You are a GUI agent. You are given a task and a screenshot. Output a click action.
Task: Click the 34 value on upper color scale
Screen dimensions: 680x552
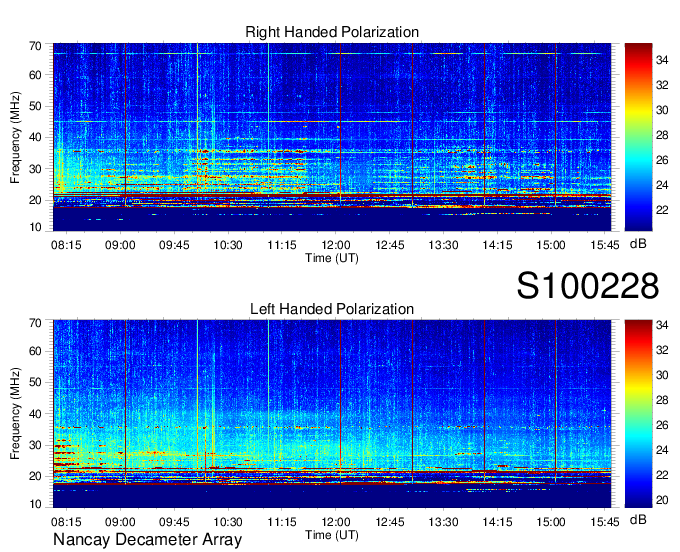662,60
